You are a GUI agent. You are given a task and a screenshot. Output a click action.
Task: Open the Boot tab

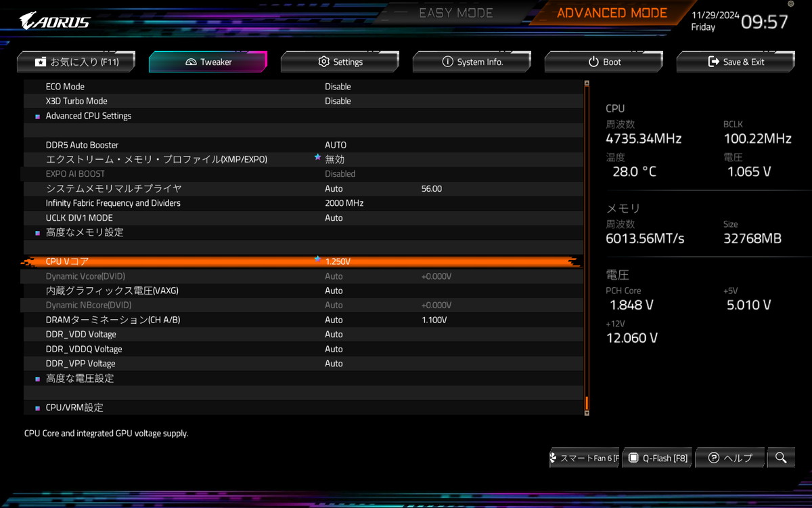click(604, 62)
